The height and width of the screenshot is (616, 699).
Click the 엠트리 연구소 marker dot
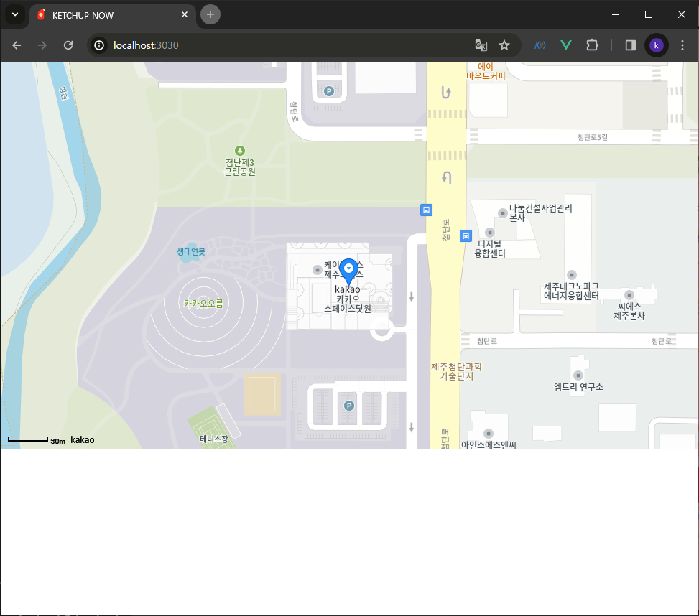pyautogui.click(x=578, y=375)
